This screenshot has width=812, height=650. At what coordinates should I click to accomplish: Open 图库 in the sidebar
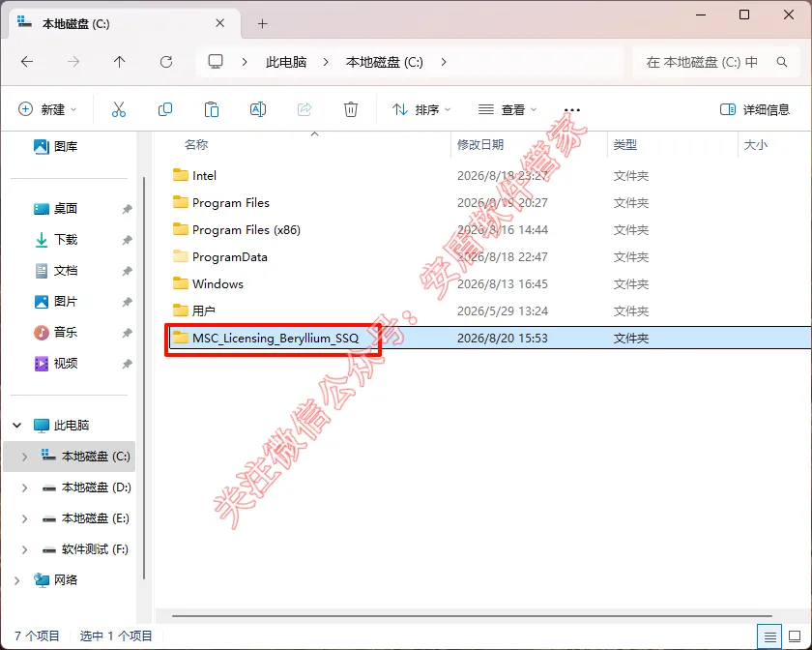55,147
